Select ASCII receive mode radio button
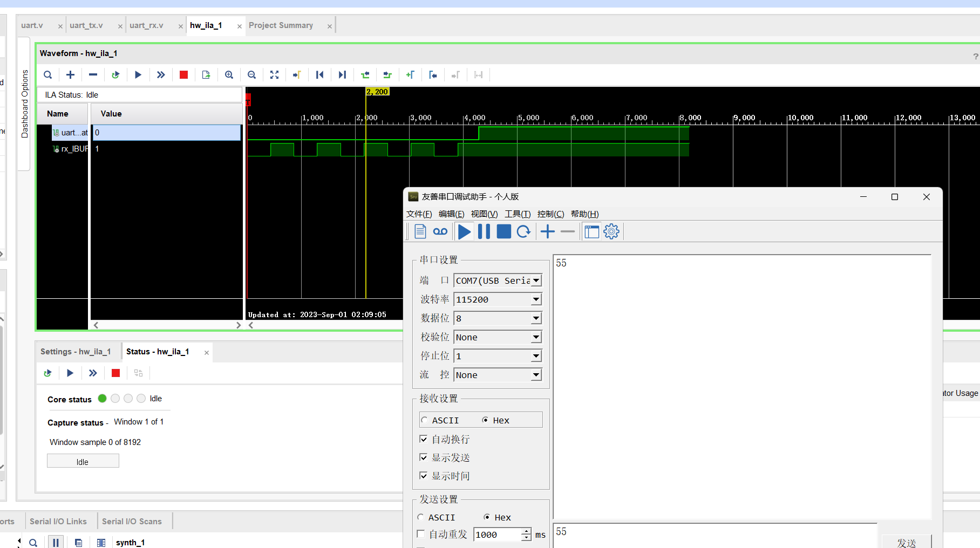The height and width of the screenshot is (548, 980). click(x=424, y=420)
